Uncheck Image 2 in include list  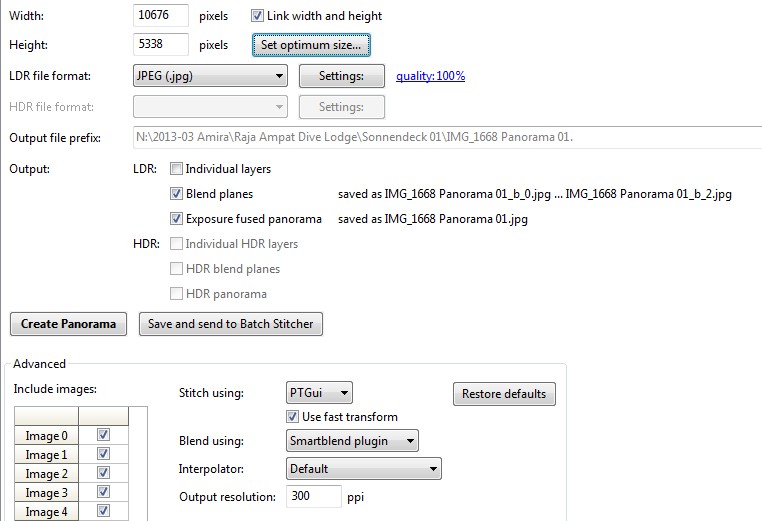point(103,474)
